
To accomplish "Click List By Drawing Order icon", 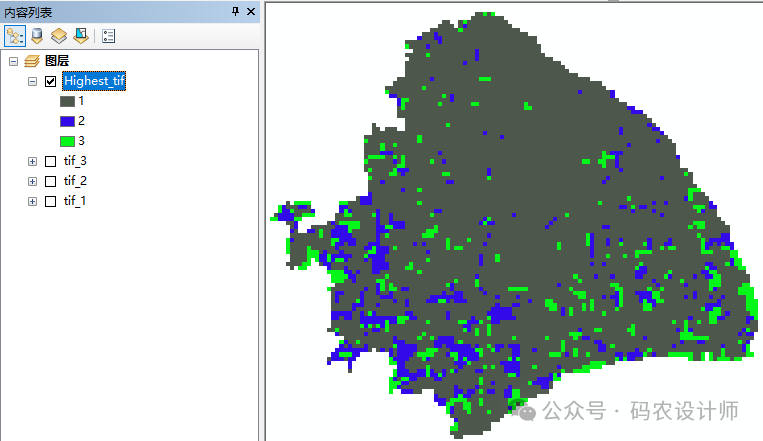I will point(15,36).
